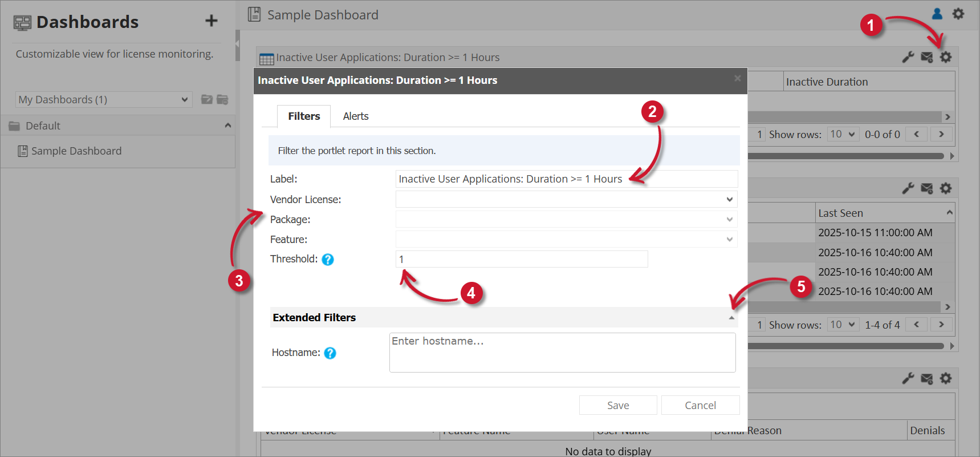Open gear icon of Last Seen portlet

pos(946,188)
